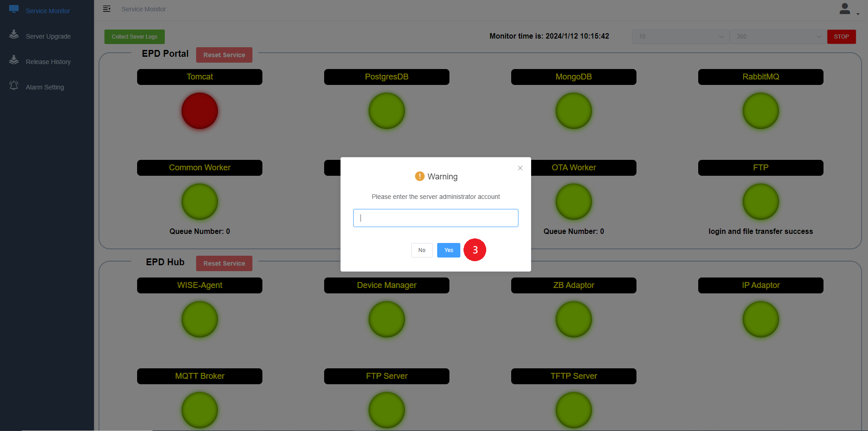Expand the refresh interval dropdown showing 10

tap(680, 37)
